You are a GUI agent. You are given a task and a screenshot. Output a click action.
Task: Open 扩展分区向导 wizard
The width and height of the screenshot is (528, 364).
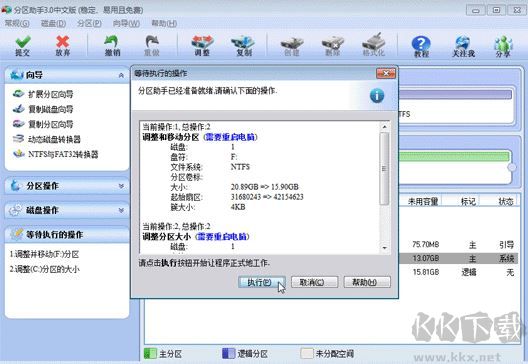[x=43, y=94]
